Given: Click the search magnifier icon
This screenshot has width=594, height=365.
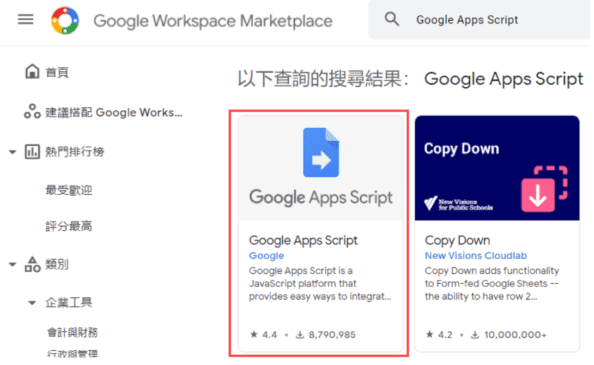Looking at the screenshot, I should (392, 19).
